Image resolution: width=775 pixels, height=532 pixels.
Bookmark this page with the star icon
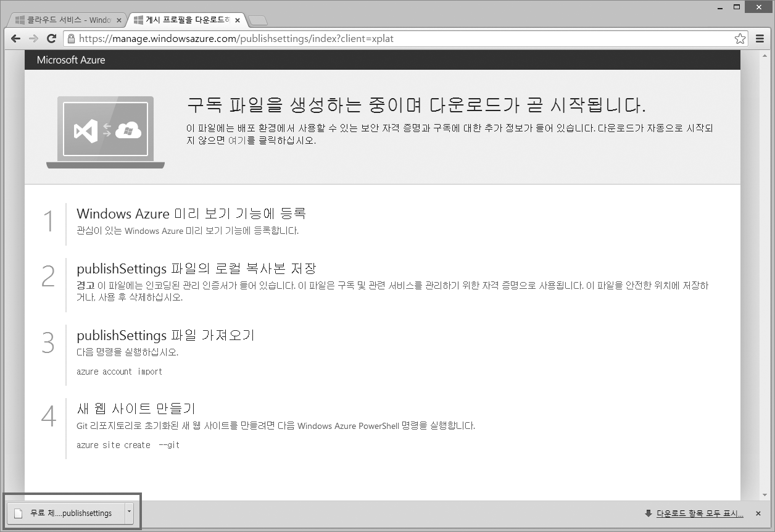tap(740, 39)
